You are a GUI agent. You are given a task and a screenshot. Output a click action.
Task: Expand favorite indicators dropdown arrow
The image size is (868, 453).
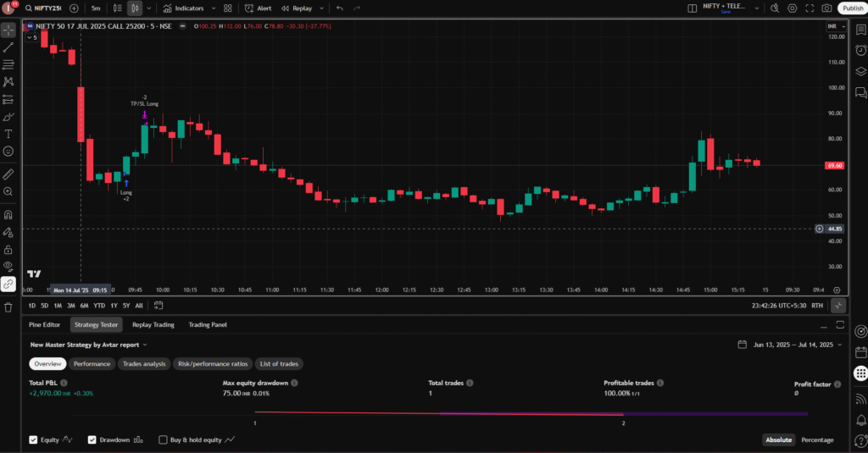[x=213, y=8]
